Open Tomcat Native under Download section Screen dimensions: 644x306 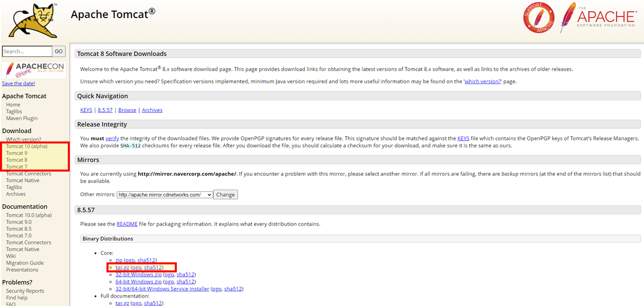[23, 181]
